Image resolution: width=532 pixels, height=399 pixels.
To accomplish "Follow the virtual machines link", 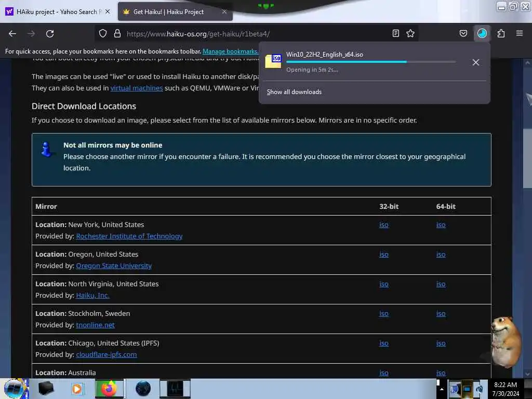I will [137, 88].
